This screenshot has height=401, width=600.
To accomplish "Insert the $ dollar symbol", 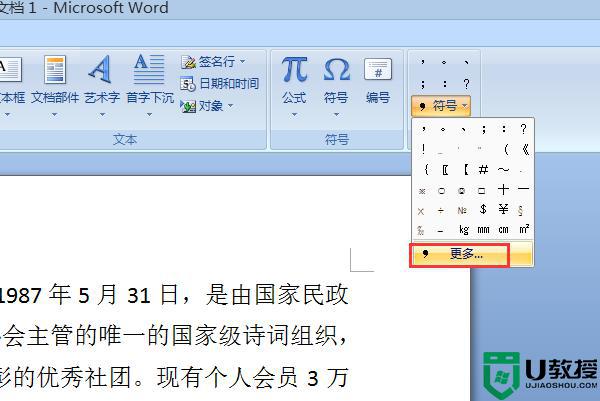I will [483, 209].
